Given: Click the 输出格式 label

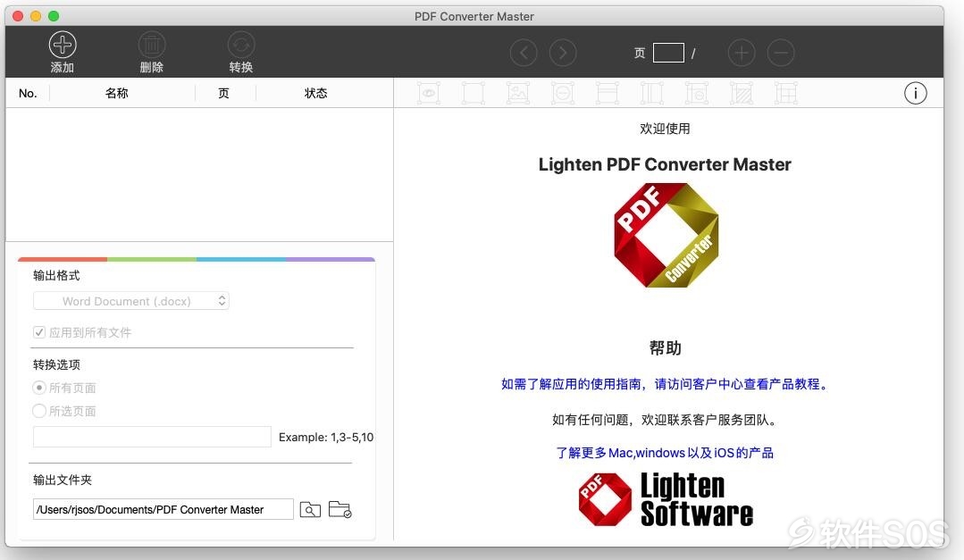Looking at the screenshot, I should pyautogui.click(x=56, y=275).
